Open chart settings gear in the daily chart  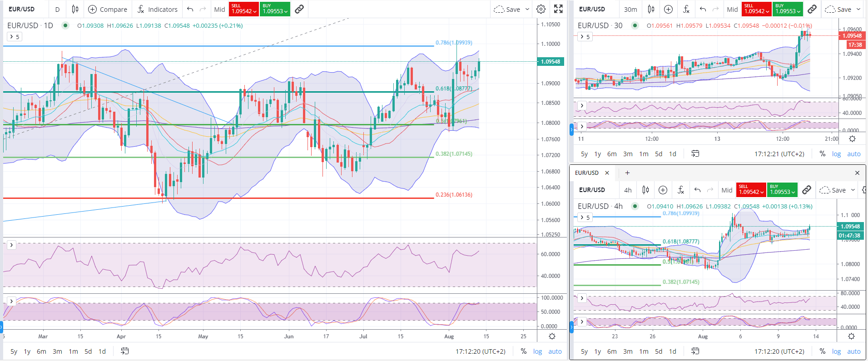(x=541, y=9)
